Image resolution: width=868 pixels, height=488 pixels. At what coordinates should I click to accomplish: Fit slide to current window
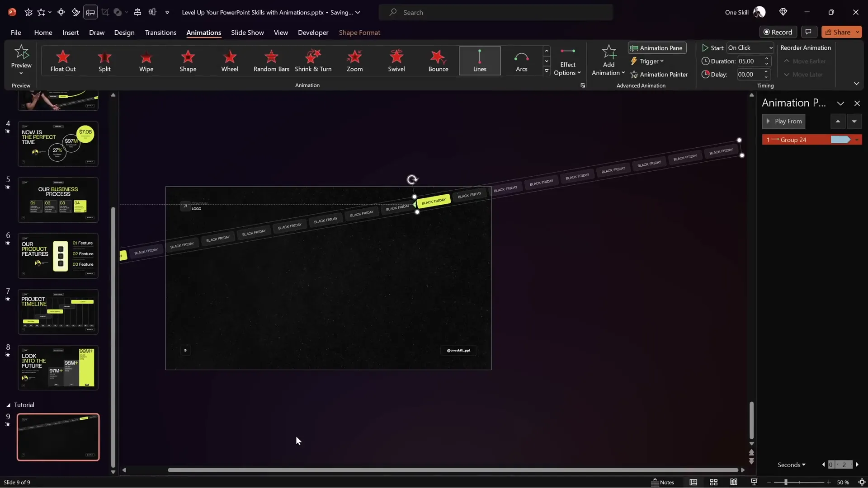pyautogui.click(x=862, y=482)
